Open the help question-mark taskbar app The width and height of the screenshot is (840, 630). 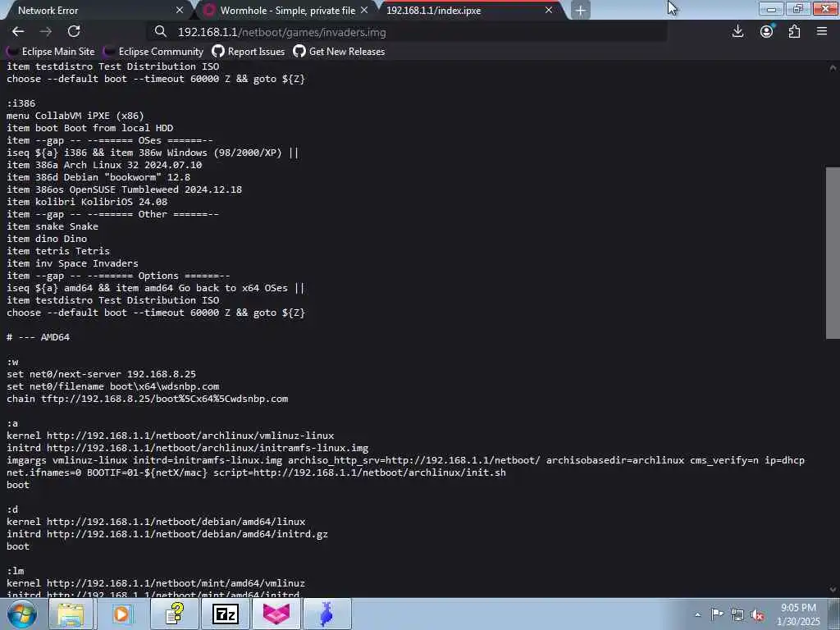pyautogui.click(x=174, y=614)
